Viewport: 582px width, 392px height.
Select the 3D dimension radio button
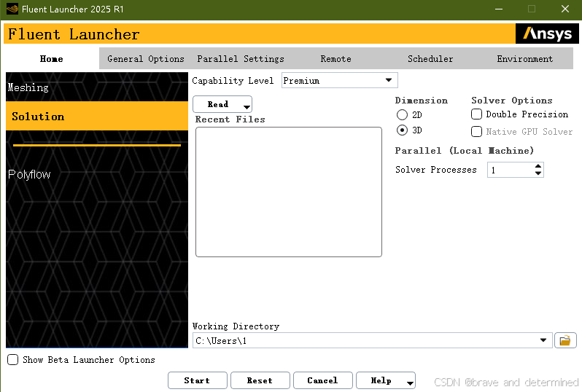(x=402, y=130)
